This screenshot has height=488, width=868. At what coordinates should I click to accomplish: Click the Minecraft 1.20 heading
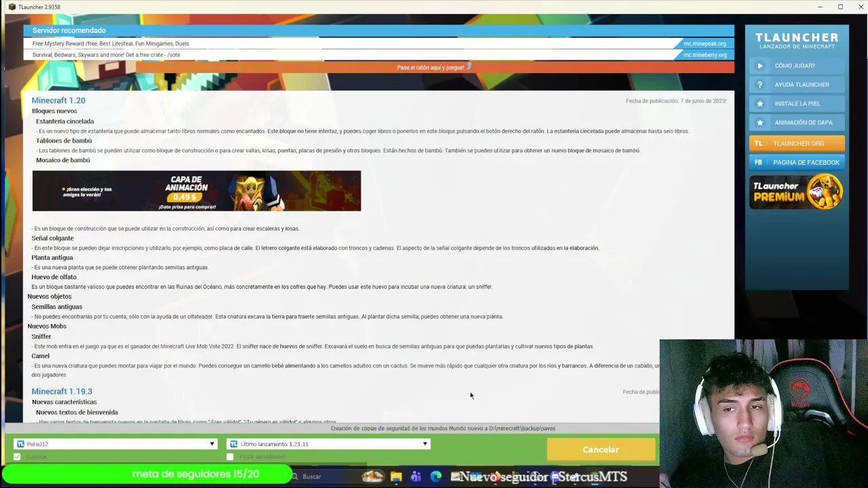coord(58,100)
